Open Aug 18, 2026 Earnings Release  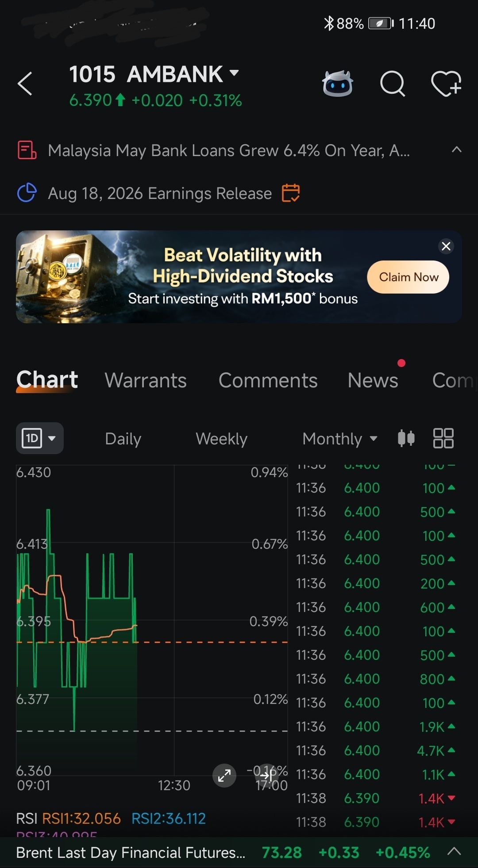pyautogui.click(x=160, y=193)
